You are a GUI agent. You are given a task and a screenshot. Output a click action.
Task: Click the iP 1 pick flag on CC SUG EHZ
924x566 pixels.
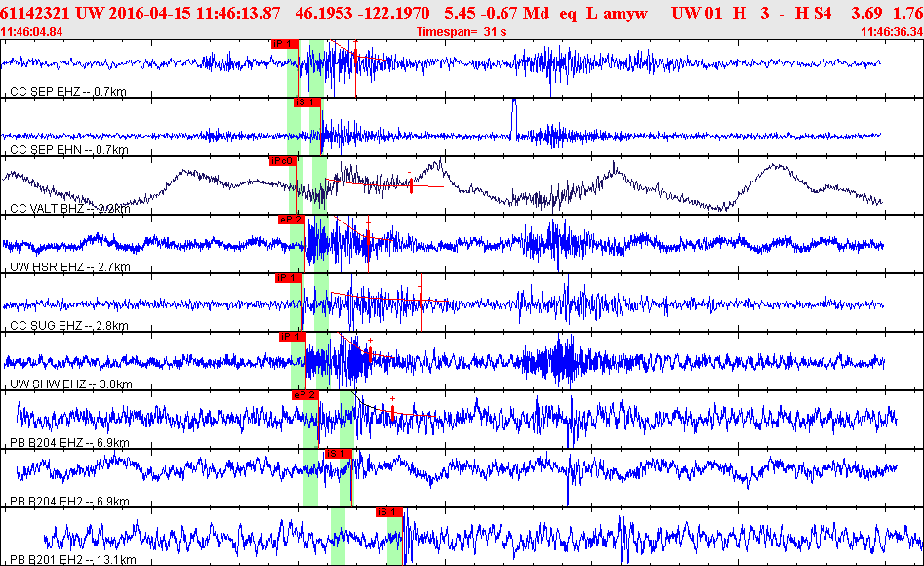click(x=288, y=278)
